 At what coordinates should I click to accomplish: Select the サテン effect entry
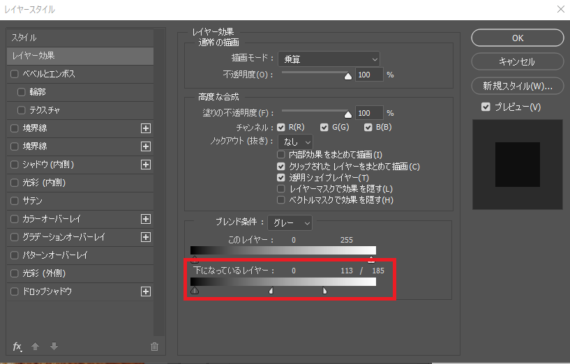80,201
